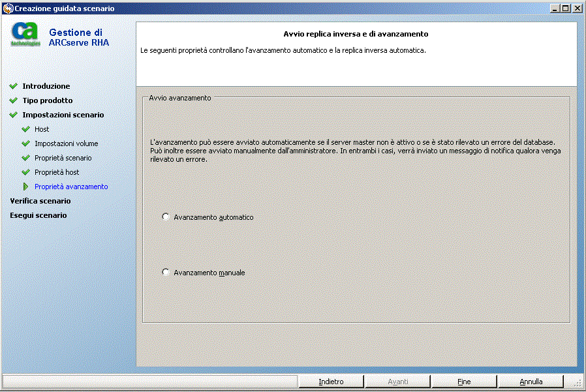Click the checkmark beside Proprietà host

[x=25, y=172]
